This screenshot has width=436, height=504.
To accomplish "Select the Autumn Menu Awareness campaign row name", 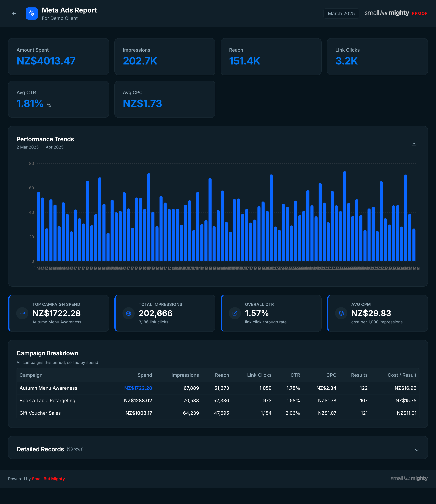I will coord(48,388).
